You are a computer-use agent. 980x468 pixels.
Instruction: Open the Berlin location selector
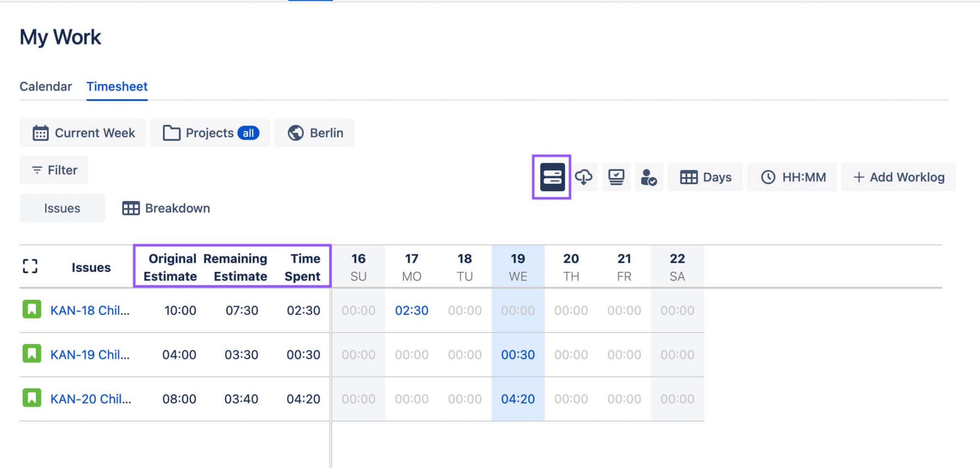coord(314,133)
